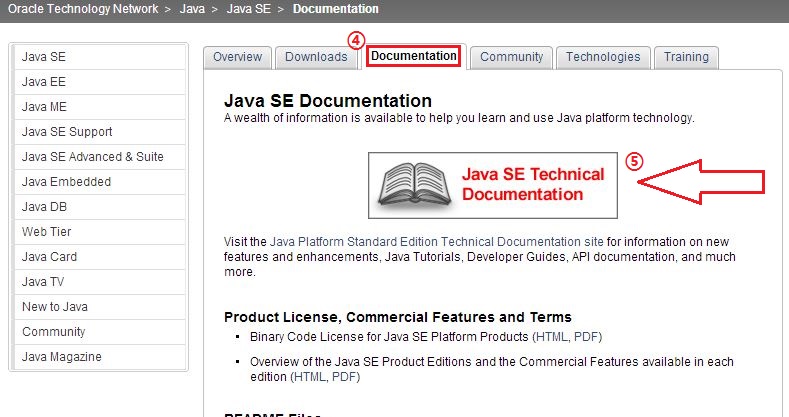The height and width of the screenshot is (417, 789).
Task: Go to the Community tab
Action: click(x=511, y=57)
